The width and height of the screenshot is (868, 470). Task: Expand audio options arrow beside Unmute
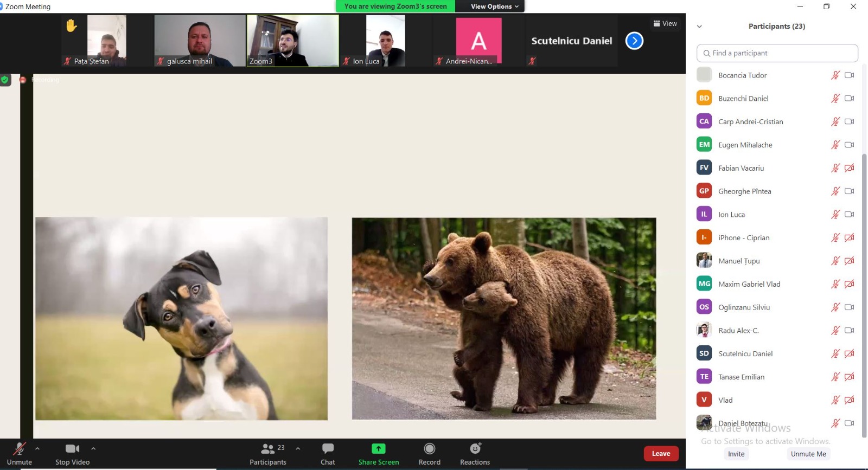coord(37,448)
